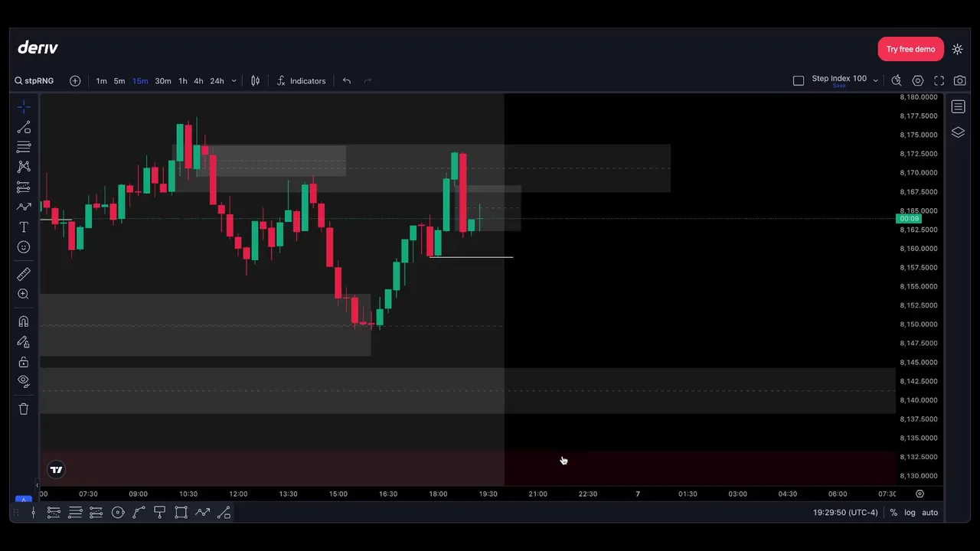The image size is (980, 551).
Task: Select the rectangle tool in the favorites bar
Action: [x=181, y=513]
